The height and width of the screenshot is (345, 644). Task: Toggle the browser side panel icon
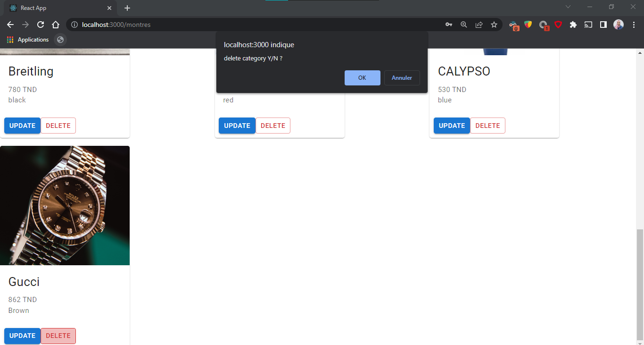click(603, 25)
